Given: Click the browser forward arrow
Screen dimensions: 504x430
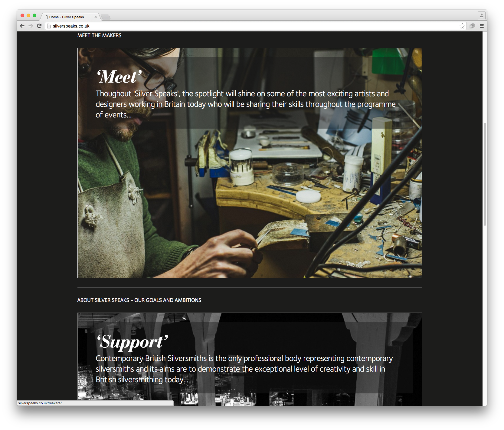Looking at the screenshot, I should point(31,26).
